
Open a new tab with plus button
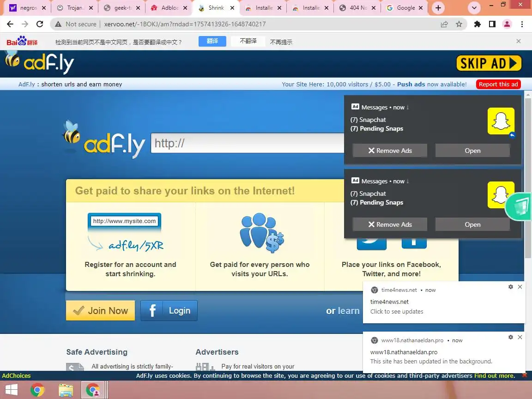click(x=438, y=8)
